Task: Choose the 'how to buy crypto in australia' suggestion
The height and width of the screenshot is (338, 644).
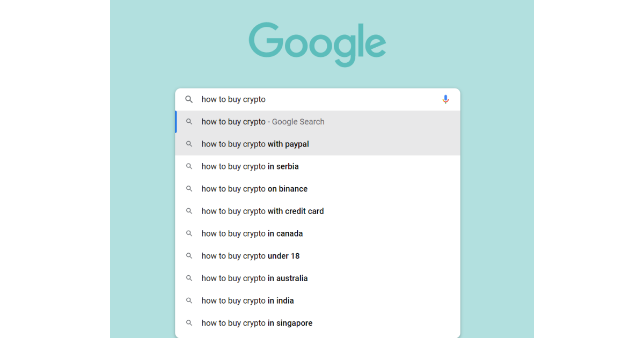Action: coord(254,278)
